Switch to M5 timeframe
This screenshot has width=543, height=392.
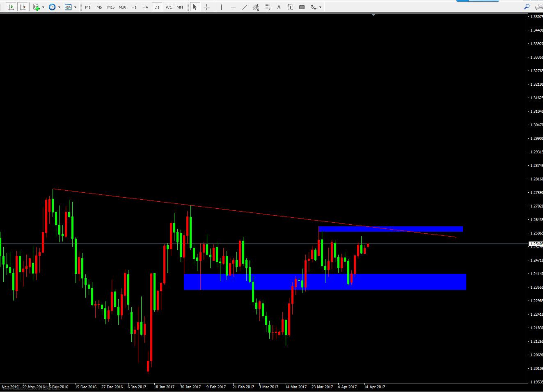(x=99, y=7)
